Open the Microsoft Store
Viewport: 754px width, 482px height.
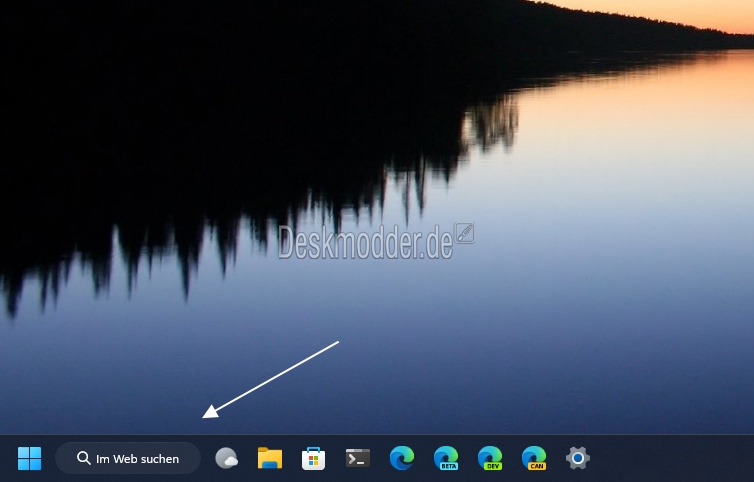click(314, 458)
